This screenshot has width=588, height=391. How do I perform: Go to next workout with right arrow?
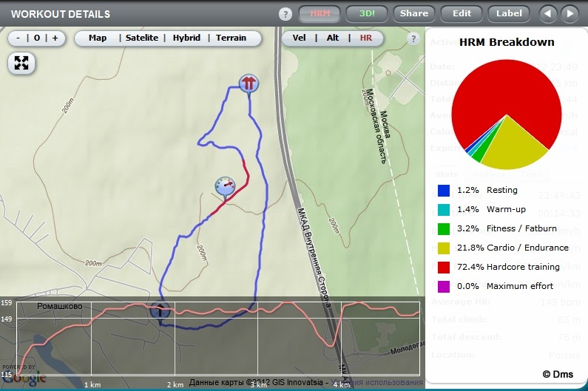[569, 13]
